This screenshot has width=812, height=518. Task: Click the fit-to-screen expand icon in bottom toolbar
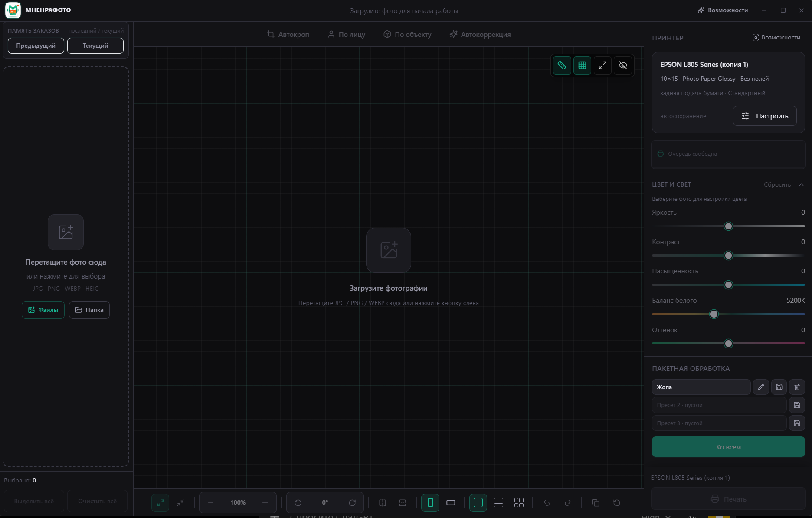160,503
